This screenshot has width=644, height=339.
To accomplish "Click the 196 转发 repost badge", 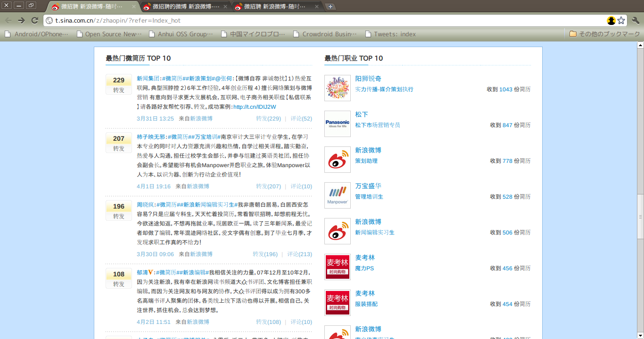I will tap(119, 211).
